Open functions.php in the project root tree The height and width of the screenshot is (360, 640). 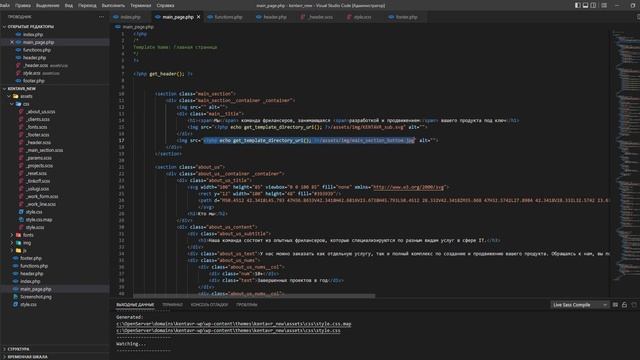click(x=34, y=266)
